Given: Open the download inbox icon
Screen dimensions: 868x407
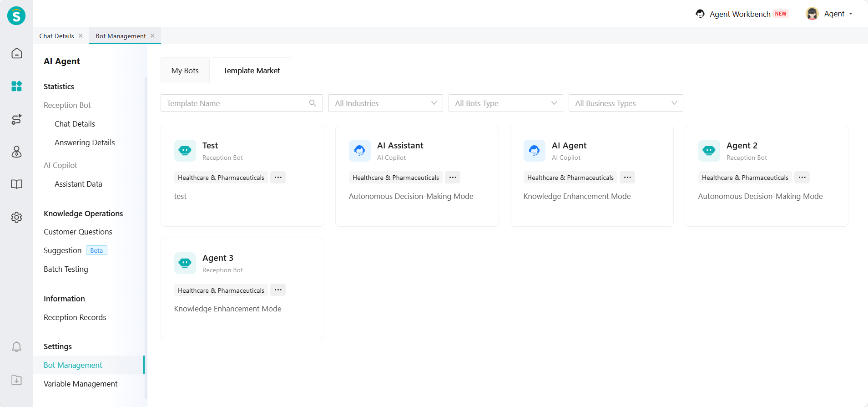Looking at the screenshot, I should (16, 380).
